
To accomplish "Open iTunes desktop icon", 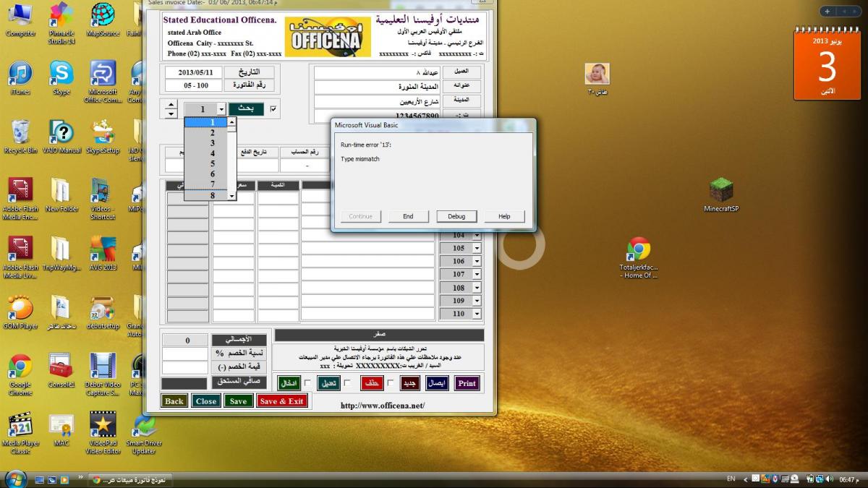I will click(20, 78).
